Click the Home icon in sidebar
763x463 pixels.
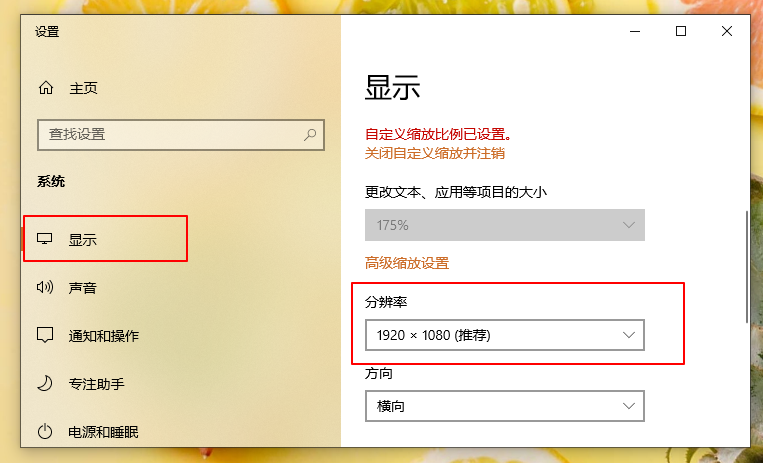coord(45,88)
